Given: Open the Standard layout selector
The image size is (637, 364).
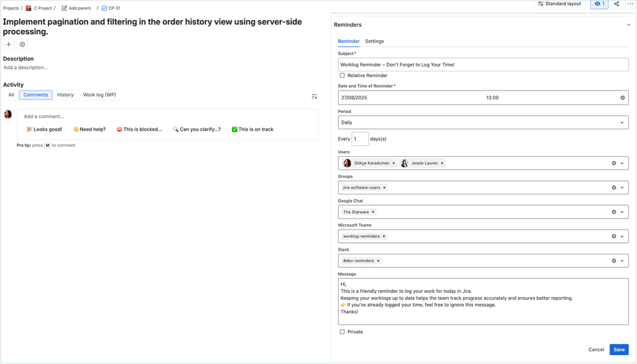Looking at the screenshot, I should pyautogui.click(x=559, y=4).
